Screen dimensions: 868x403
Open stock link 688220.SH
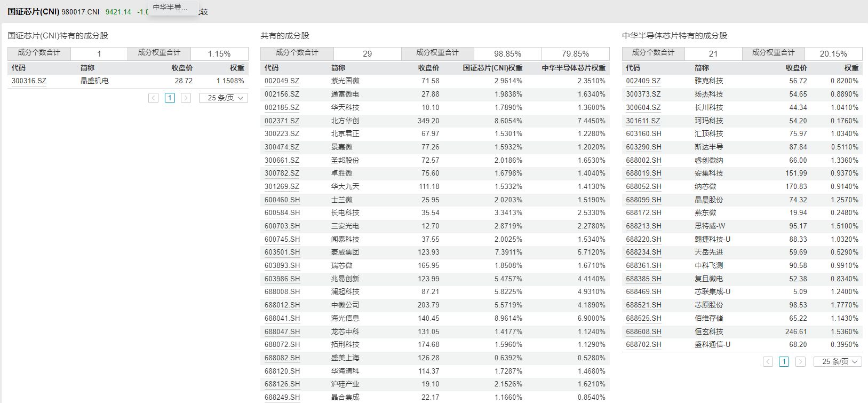pos(644,240)
